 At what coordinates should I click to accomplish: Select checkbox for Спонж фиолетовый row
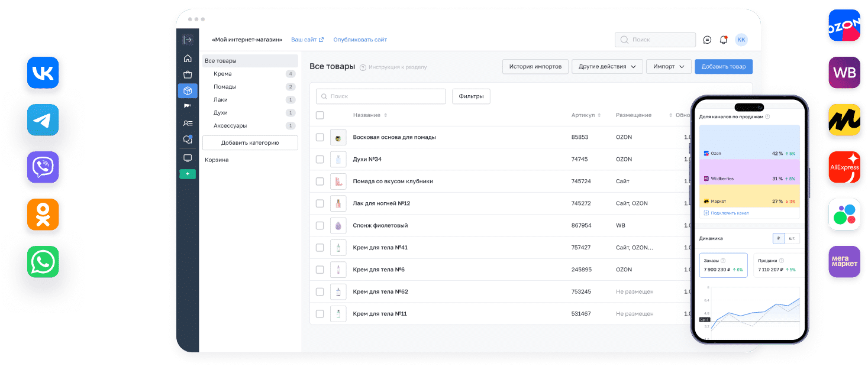pos(320,225)
